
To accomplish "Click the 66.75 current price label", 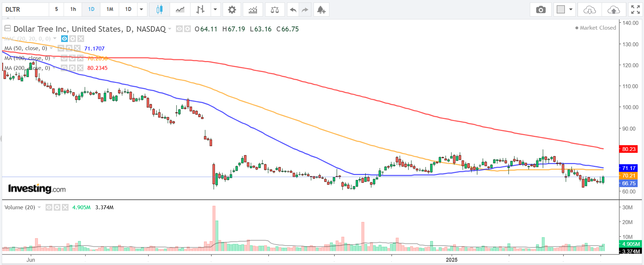I will pos(629,183).
